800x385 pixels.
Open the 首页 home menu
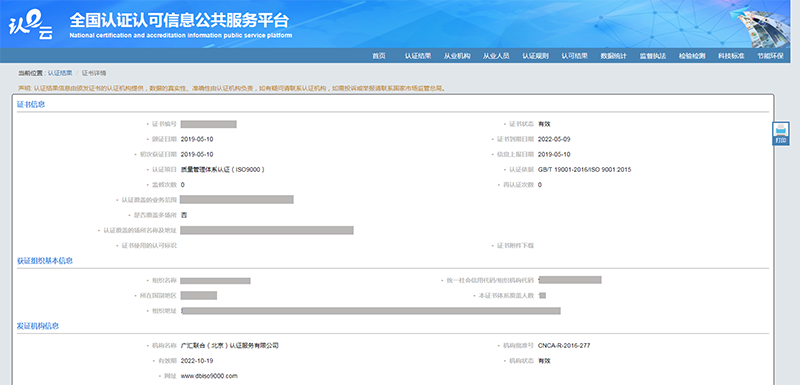pos(379,56)
